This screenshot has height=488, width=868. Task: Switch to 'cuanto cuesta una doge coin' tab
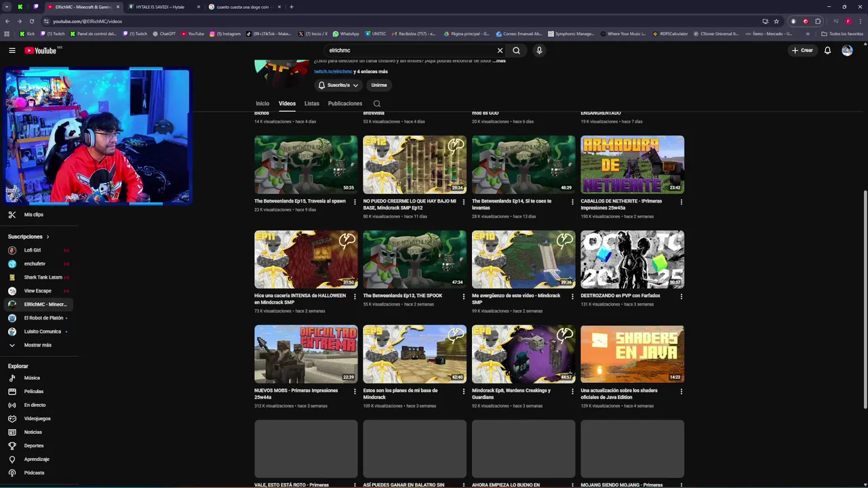coord(244,7)
